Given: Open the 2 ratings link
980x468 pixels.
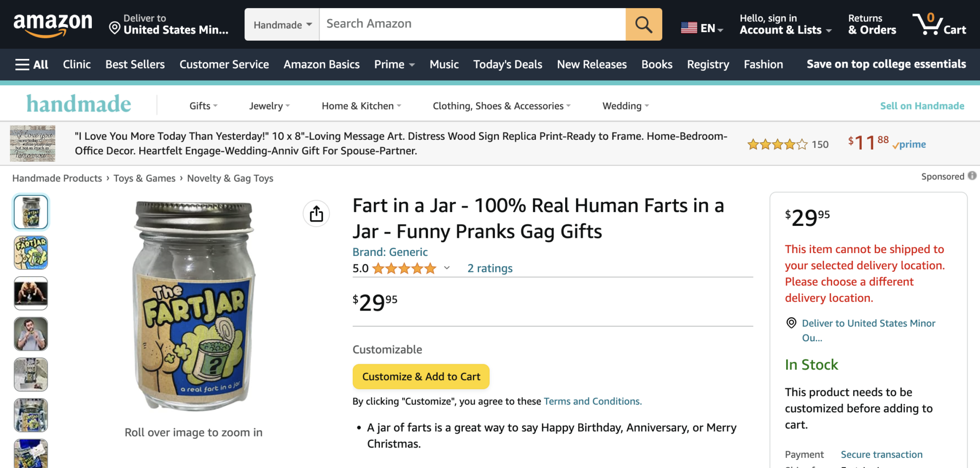Looking at the screenshot, I should click(489, 268).
